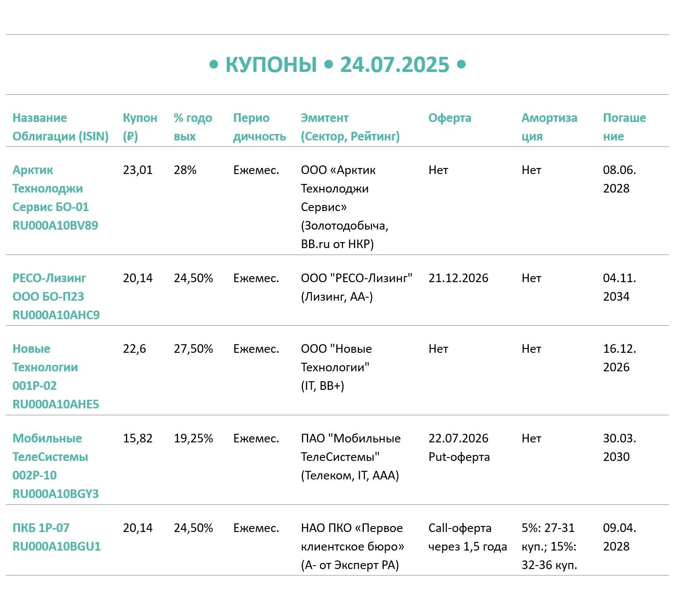Image resolution: width=675 pixels, height=616 pixels.
Task: Click the "22.07.2026 Put-оферта" cell
Action: point(459,448)
